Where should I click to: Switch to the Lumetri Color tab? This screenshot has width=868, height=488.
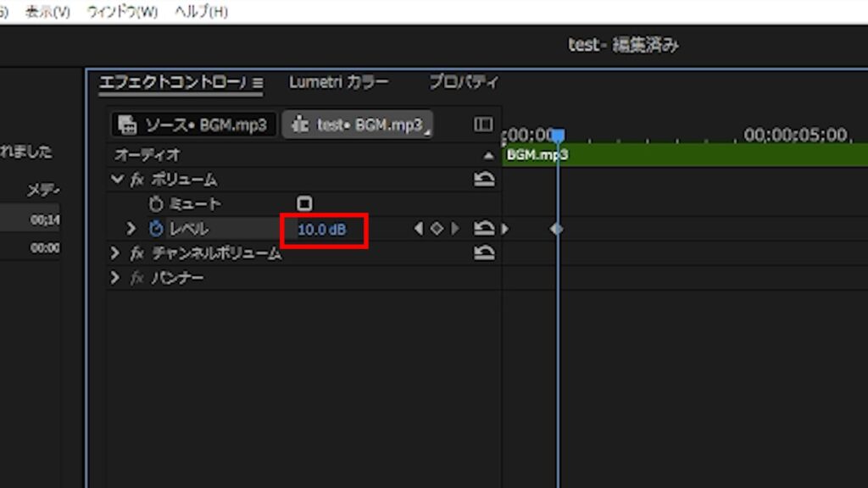338,82
